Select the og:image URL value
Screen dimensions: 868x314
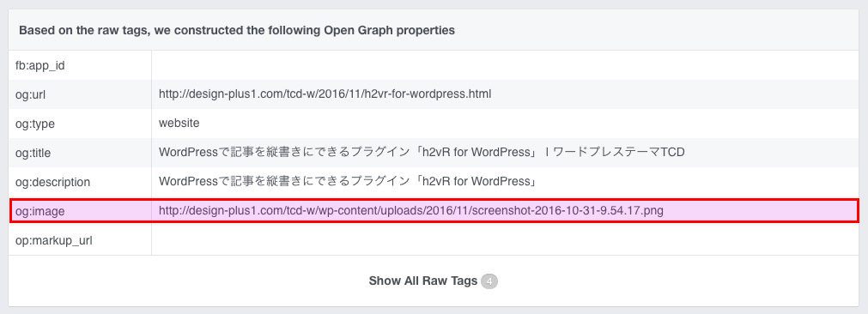[410, 211]
